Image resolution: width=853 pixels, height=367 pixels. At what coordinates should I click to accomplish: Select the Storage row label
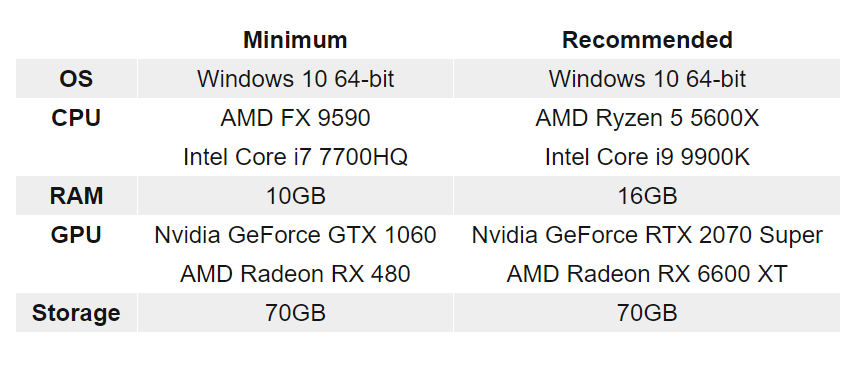pyautogui.click(x=76, y=313)
